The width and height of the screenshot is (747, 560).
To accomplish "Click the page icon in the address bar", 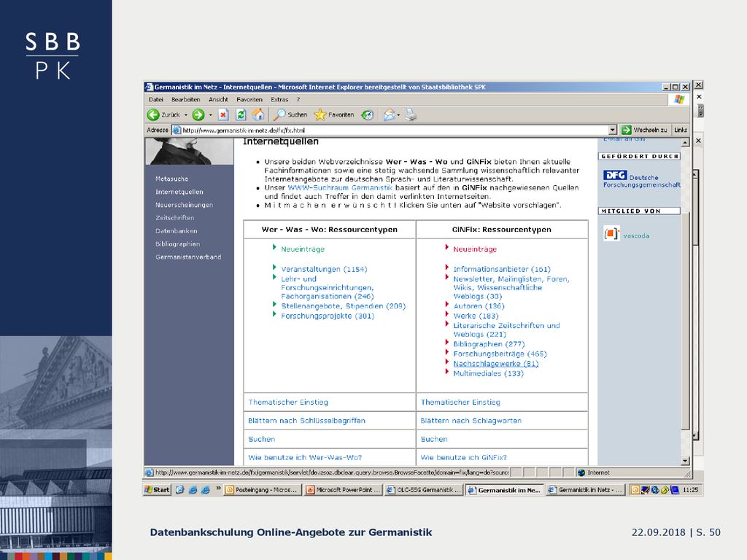I will 177,130.
